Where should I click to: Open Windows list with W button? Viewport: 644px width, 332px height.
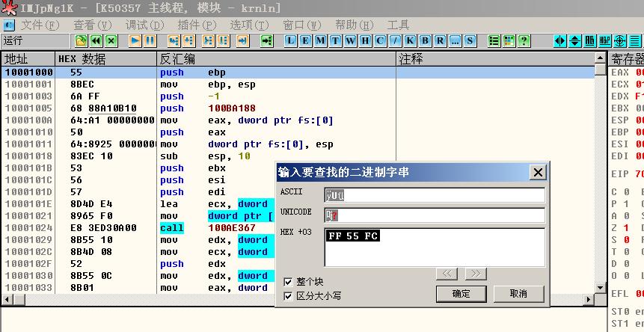click(x=350, y=40)
